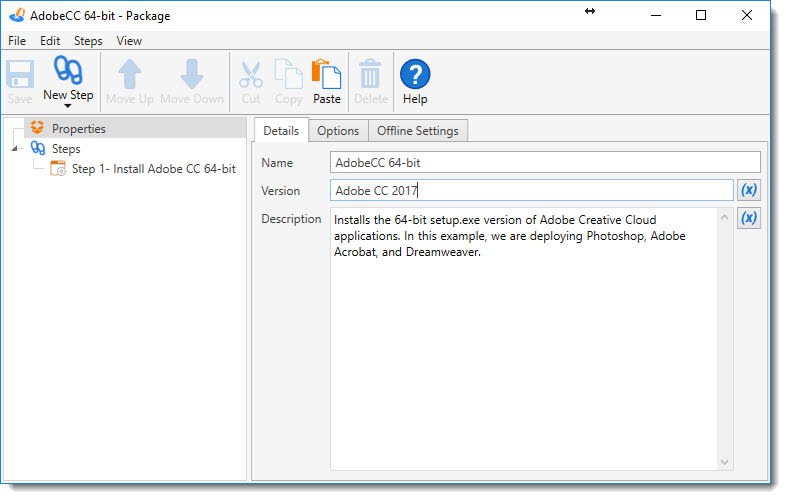Click Description scrollbar up arrow
Screen dimensions: 786x499
coord(725,217)
